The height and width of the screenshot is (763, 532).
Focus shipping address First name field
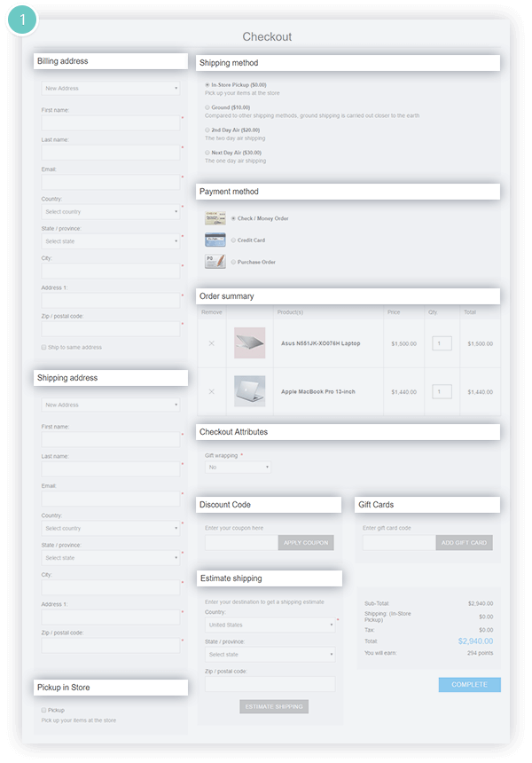coord(110,440)
